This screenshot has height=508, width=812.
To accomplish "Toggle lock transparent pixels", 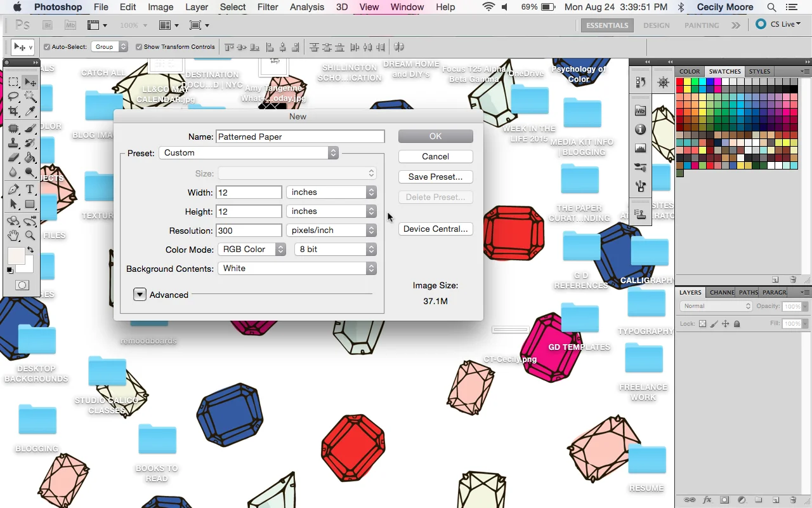I will coord(702,324).
